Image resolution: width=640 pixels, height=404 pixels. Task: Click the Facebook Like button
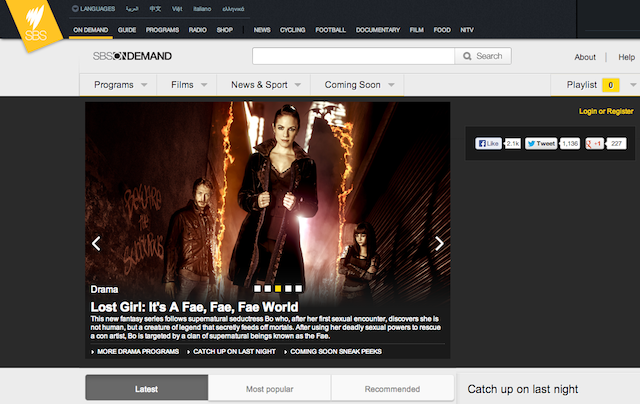pos(488,144)
